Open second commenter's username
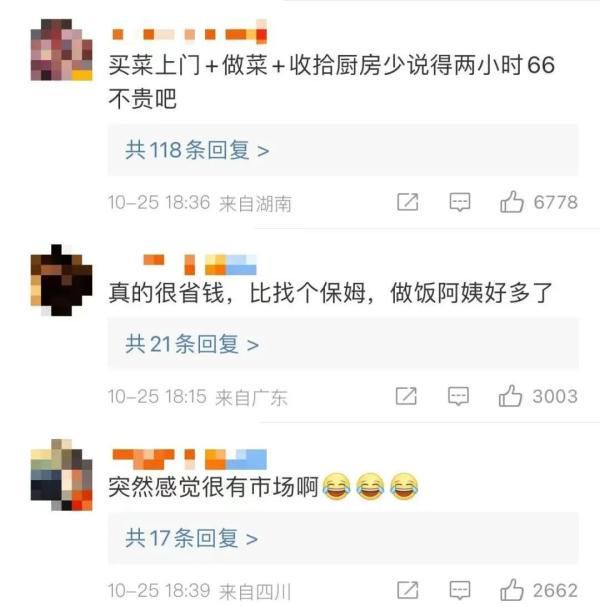Screen dimensions: 600x607 coord(200,265)
